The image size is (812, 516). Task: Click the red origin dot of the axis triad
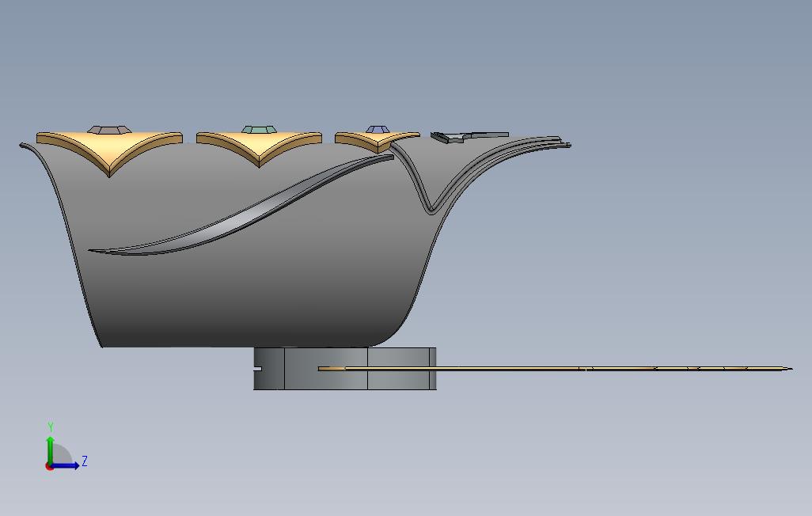pyautogui.click(x=49, y=466)
